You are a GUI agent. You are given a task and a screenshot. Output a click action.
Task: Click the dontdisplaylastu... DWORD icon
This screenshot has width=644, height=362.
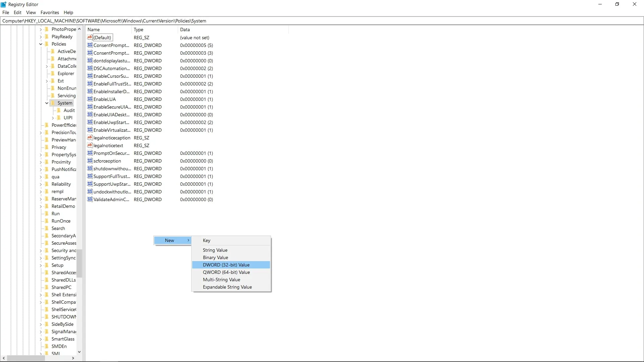(x=90, y=61)
